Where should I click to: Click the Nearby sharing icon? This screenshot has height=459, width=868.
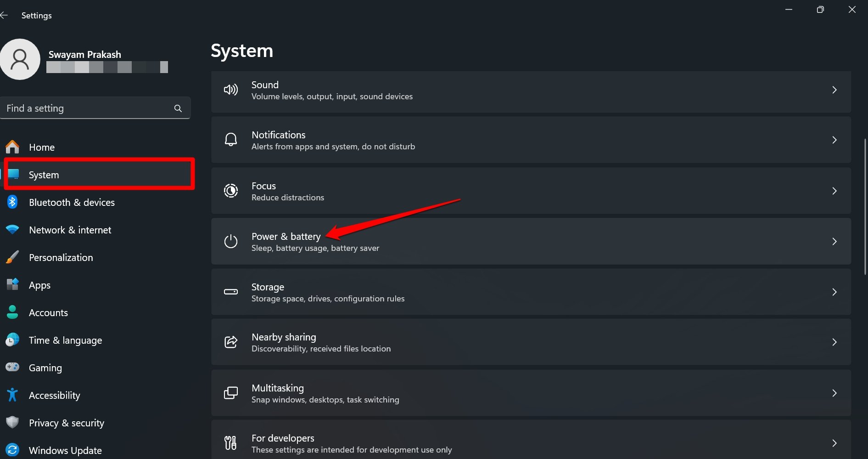(x=230, y=342)
